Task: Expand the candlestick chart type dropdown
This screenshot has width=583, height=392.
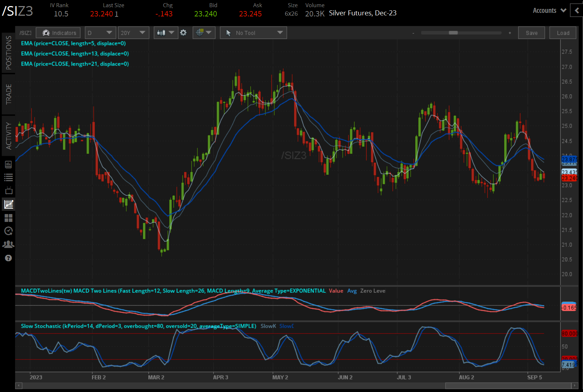Action: coord(166,33)
